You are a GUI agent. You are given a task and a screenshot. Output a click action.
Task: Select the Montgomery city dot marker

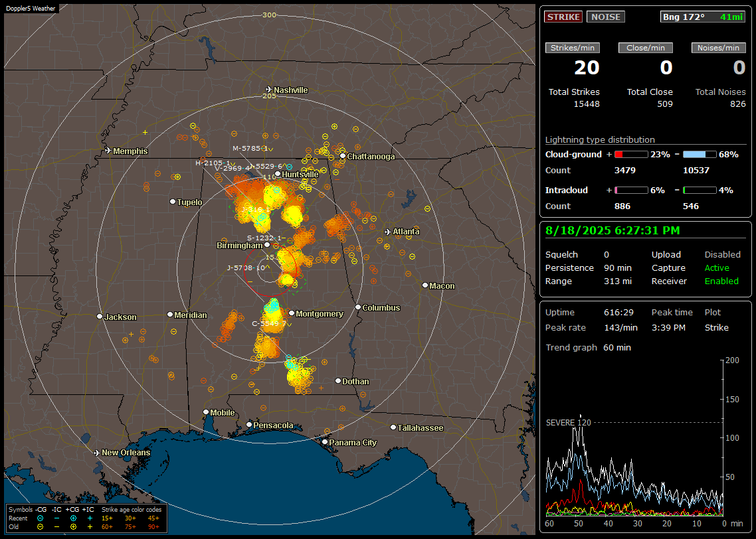point(292,313)
